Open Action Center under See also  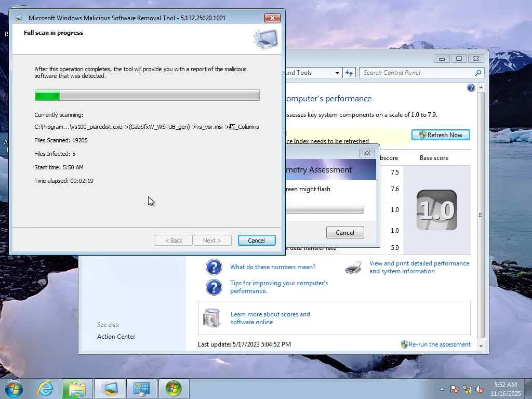[116, 337]
